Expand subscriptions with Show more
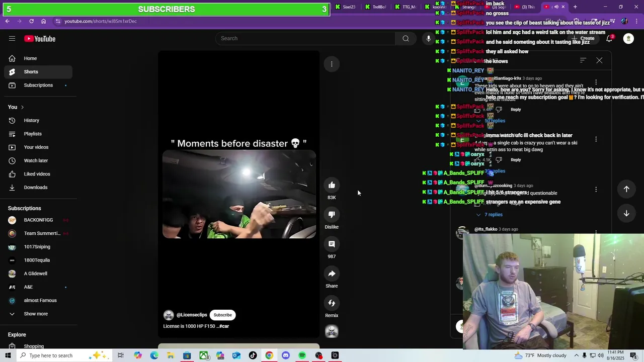644x362 pixels. [38, 314]
